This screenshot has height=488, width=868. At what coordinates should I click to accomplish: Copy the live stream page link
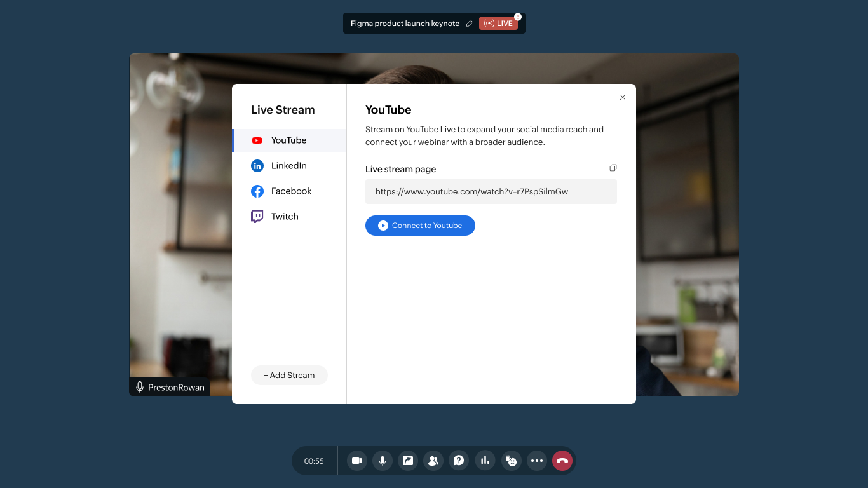pos(613,168)
